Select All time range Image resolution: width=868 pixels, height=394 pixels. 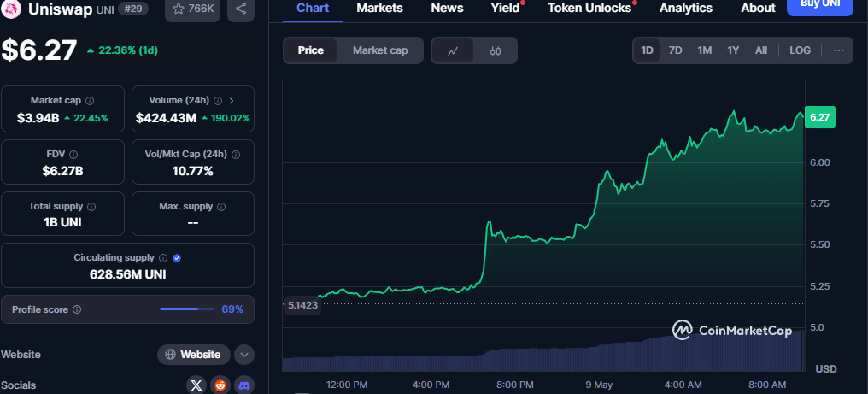click(x=761, y=50)
